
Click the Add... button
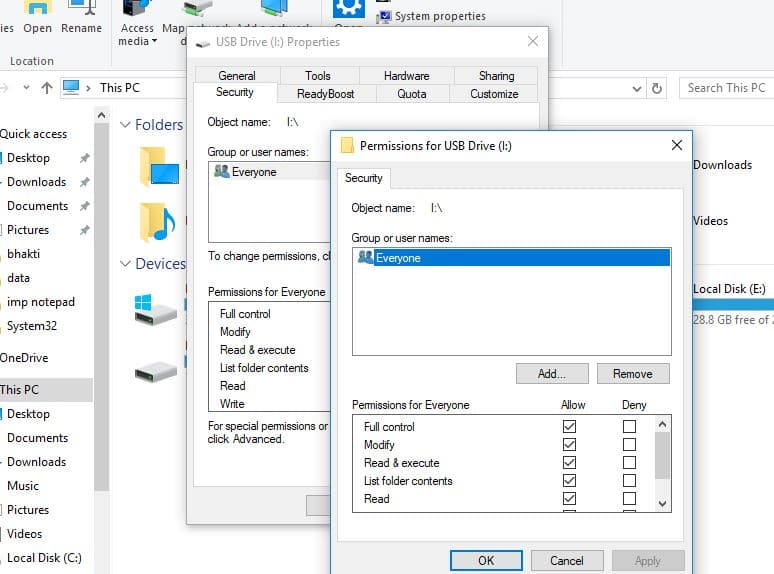pos(552,374)
